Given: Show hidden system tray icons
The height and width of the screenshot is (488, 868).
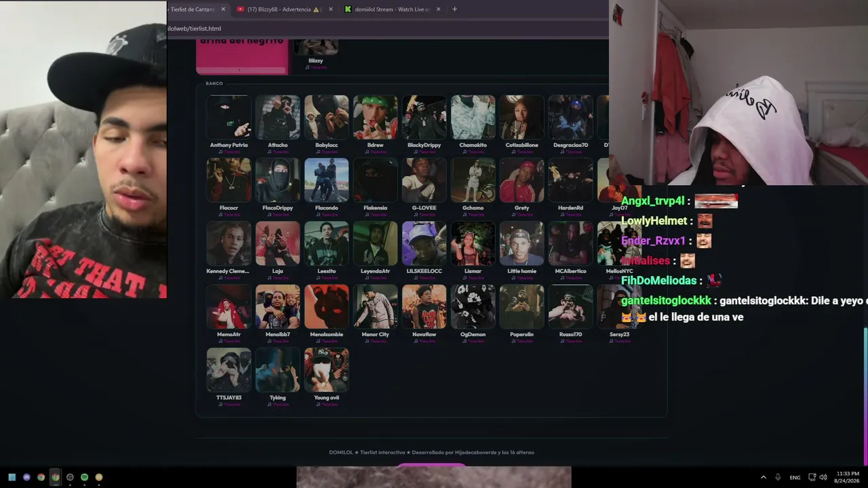Looking at the screenshot, I should [x=763, y=477].
